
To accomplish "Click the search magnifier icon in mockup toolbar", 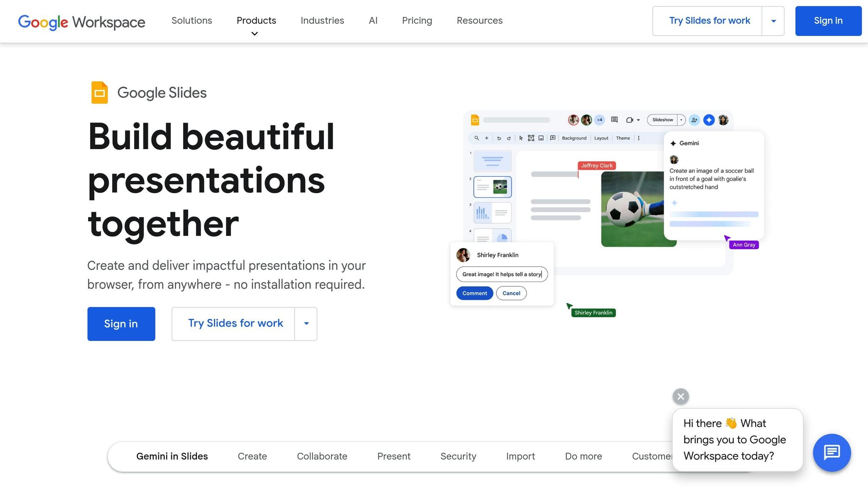I will pos(477,138).
